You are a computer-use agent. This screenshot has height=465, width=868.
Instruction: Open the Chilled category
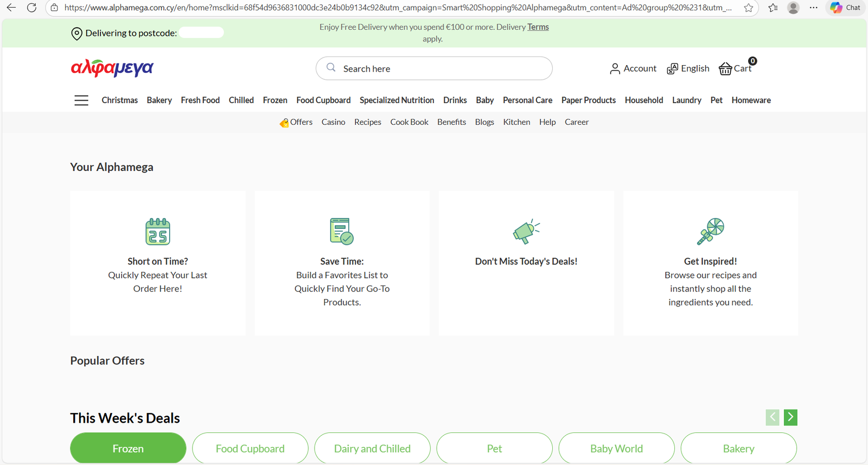pyautogui.click(x=241, y=100)
